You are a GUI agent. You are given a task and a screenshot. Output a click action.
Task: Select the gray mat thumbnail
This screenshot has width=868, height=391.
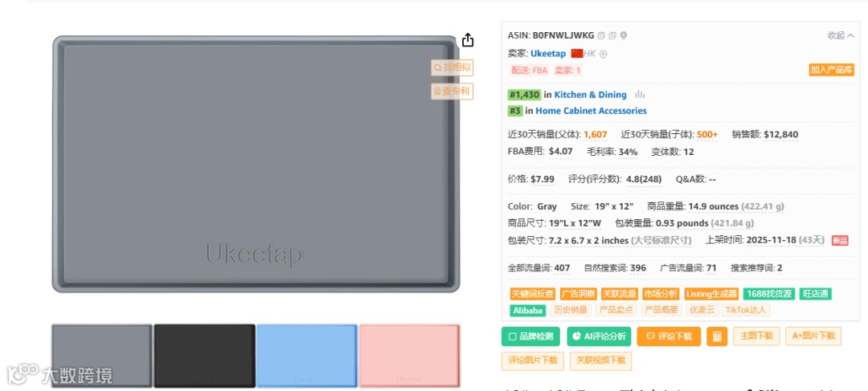point(102,356)
